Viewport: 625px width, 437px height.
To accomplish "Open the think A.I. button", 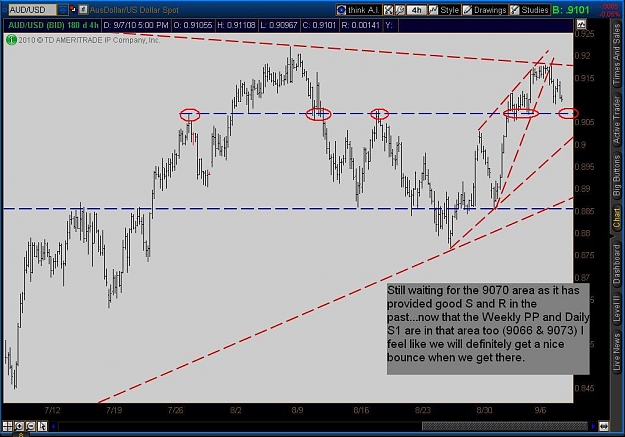I will coord(359,10).
